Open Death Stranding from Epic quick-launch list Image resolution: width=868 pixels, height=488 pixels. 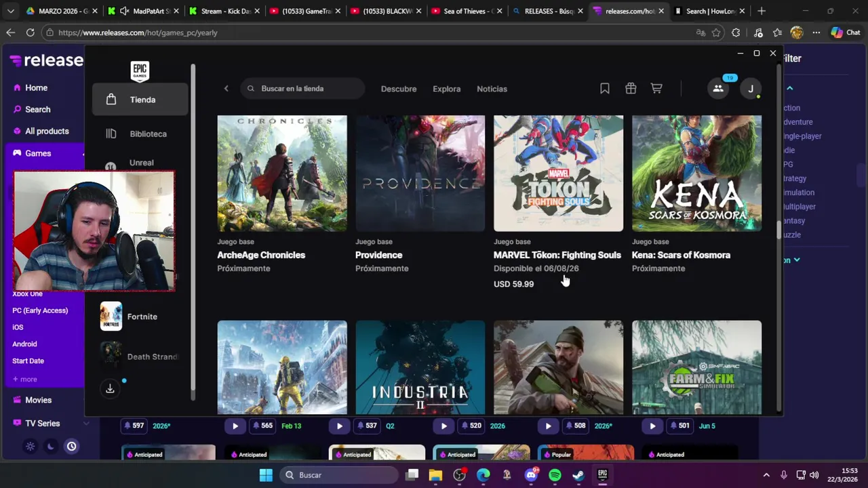pos(140,357)
